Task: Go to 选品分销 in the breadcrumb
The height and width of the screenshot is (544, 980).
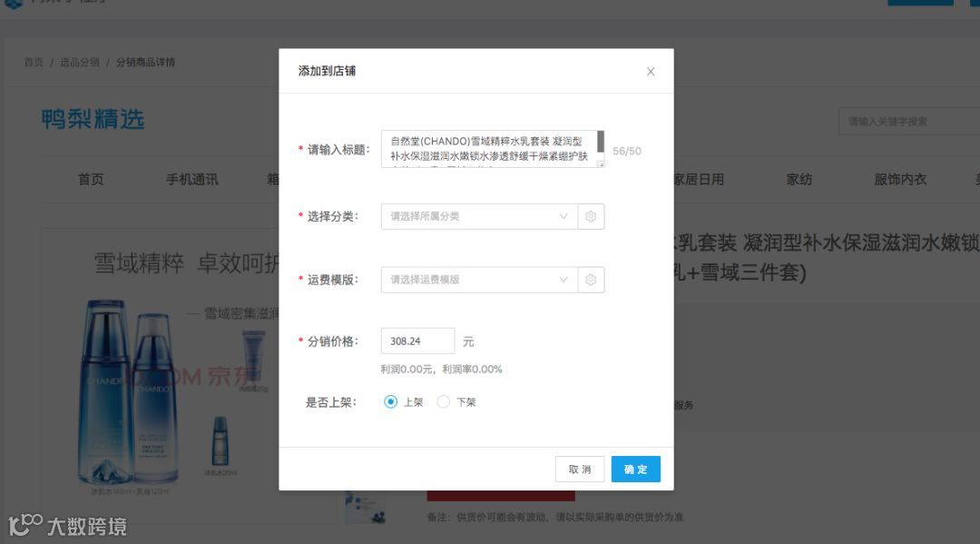Action: coord(79,62)
